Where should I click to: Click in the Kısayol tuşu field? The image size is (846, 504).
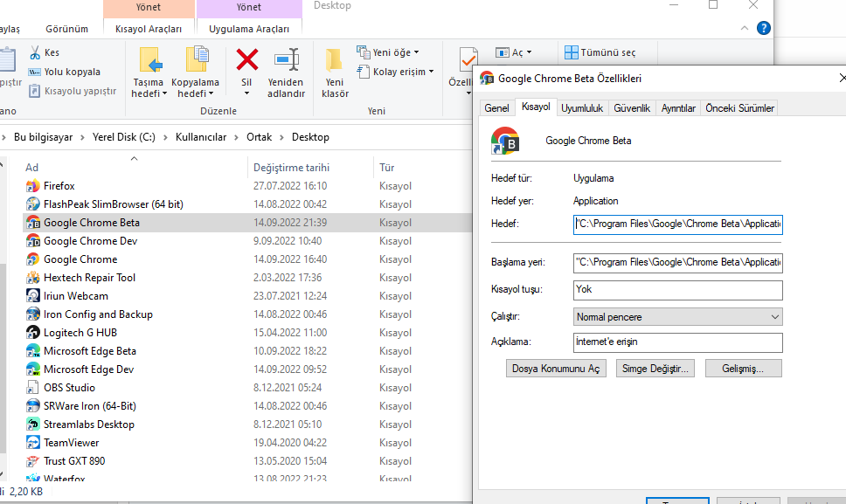677,290
